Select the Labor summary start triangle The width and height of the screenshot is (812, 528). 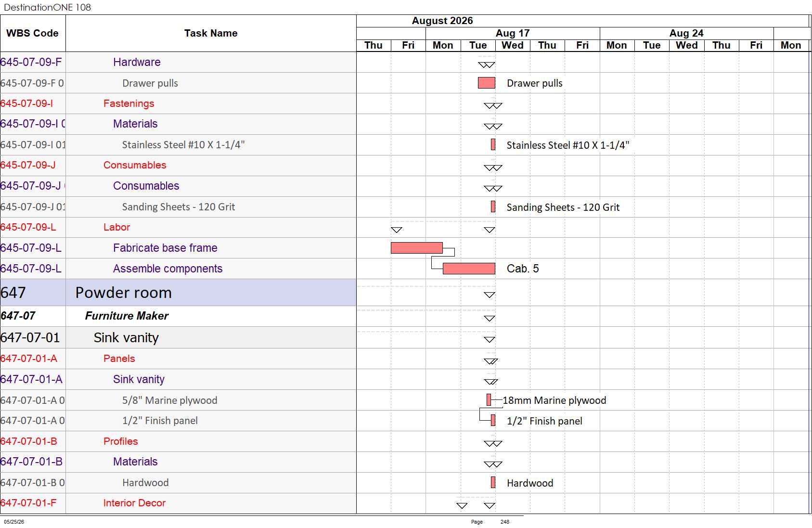click(397, 230)
